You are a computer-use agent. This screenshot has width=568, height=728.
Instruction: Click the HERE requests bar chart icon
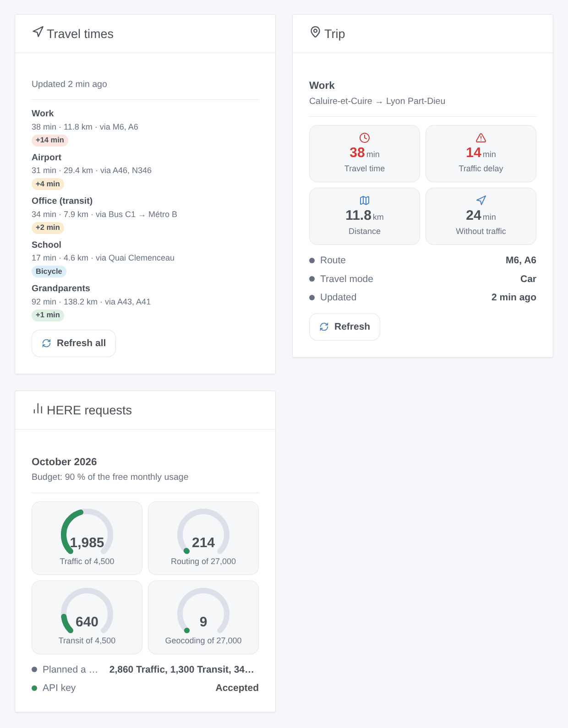[38, 408]
